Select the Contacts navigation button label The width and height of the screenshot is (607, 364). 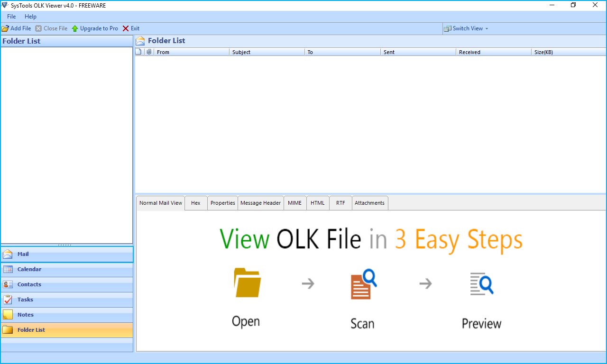click(x=29, y=284)
